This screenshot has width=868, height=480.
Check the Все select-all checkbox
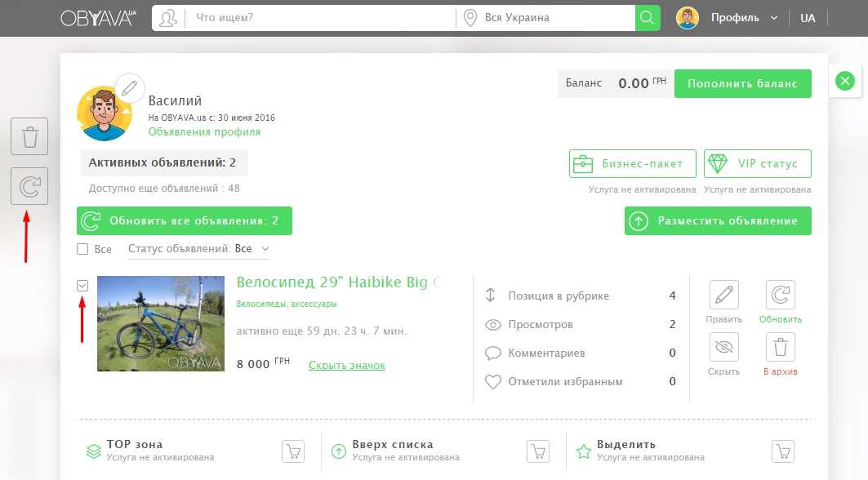pos(82,249)
